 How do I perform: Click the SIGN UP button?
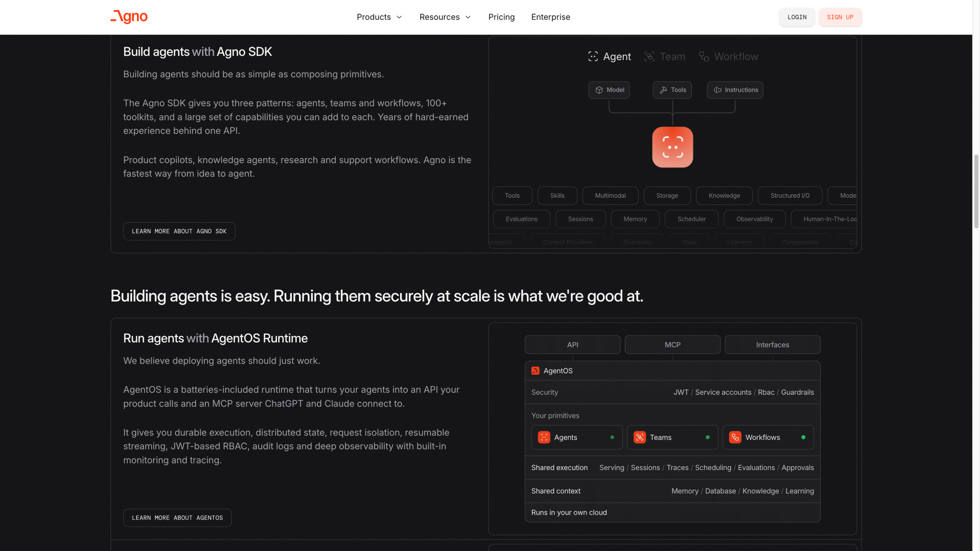(x=840, y=17)
